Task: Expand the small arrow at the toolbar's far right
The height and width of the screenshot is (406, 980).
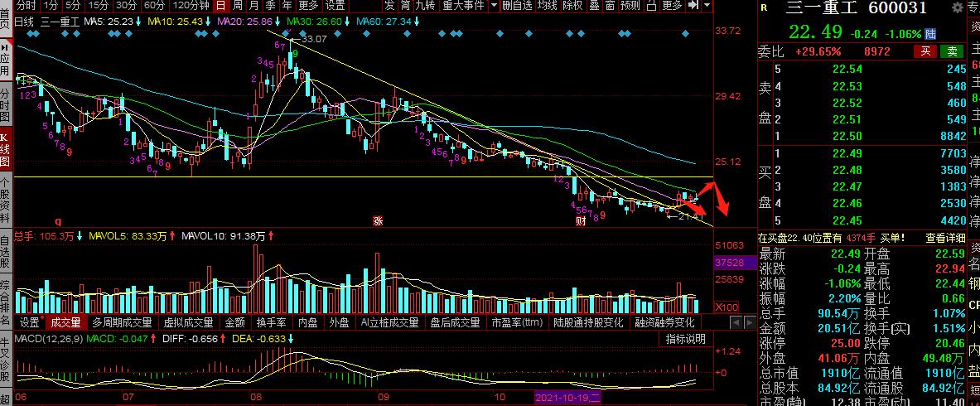Action: (707, 6)
